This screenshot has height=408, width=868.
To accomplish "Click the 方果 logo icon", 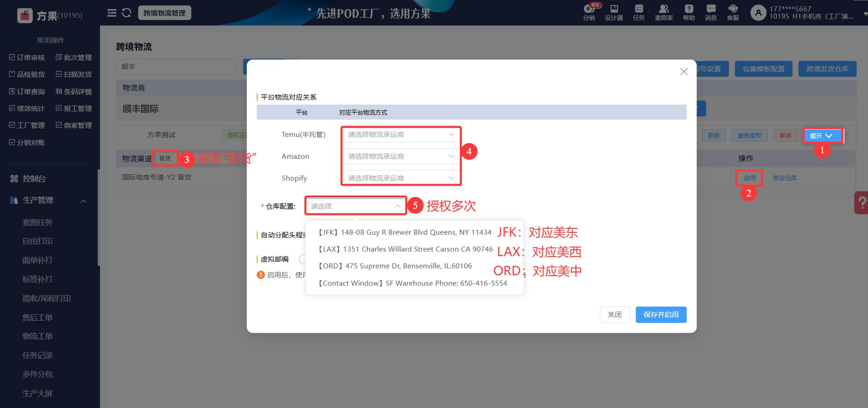I will [25, 15].
